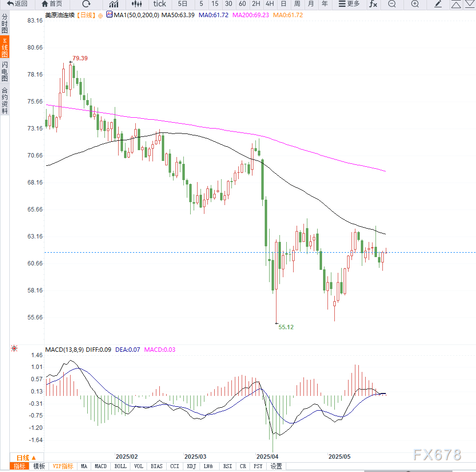Switch to 分时图 view in sidebar
Image resolution: width=476 pixels, height=472 pixels.
coord(4,23)
